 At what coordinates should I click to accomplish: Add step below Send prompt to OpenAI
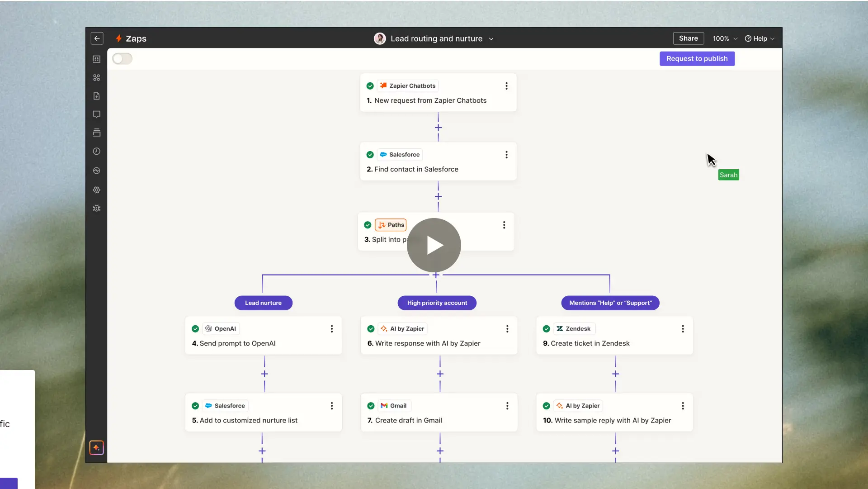pos(264,374)
